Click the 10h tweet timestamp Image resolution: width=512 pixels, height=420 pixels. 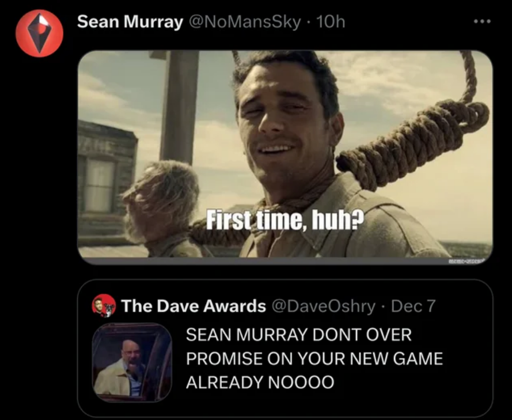tap(331, 22)
